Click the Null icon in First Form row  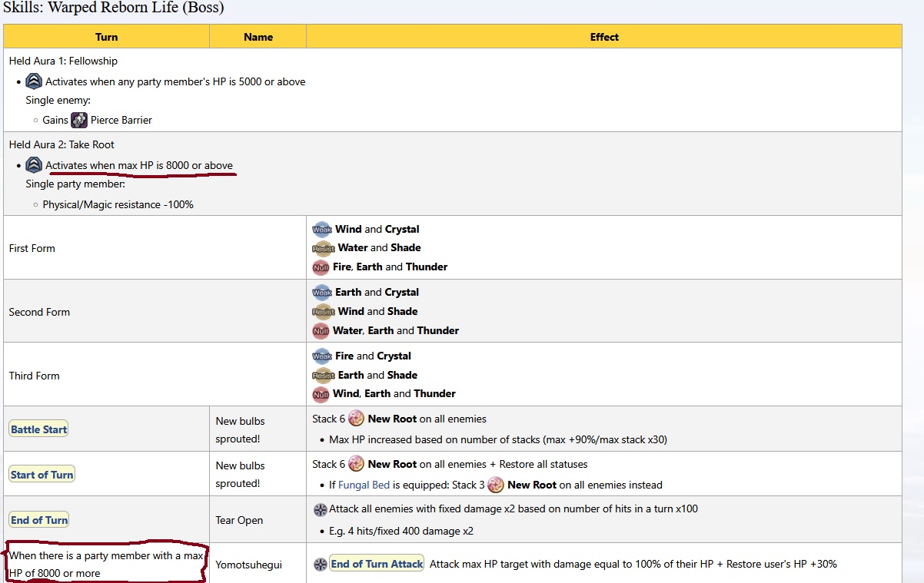tap(321, 267)
